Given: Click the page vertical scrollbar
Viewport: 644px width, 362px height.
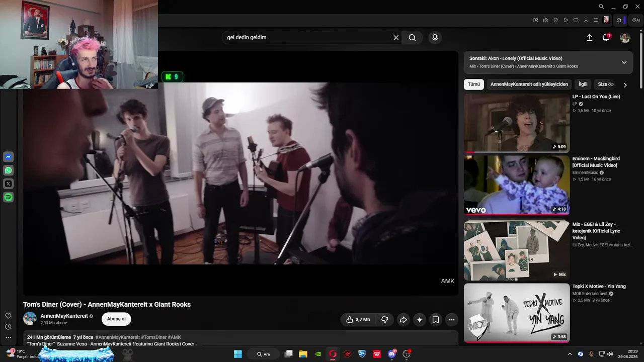Looking at the screenshot, I should [641, 60].
